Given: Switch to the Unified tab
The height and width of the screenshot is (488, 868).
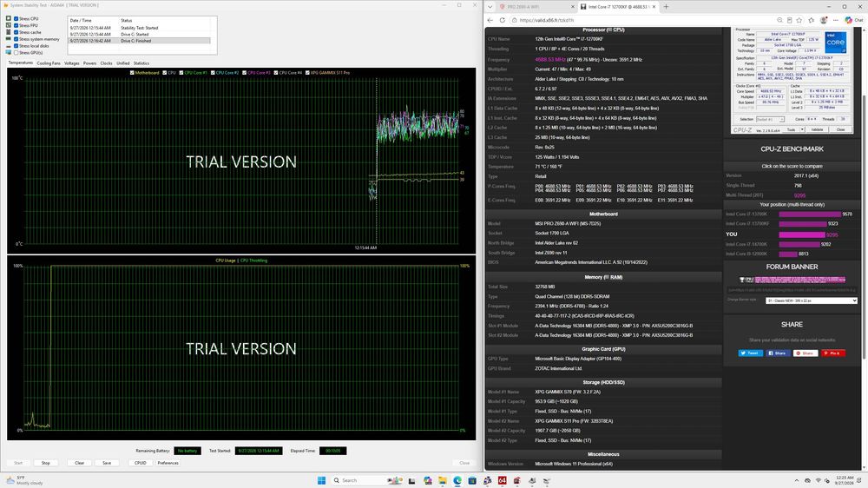Looking at the screenshot, I should pos(123,63).
